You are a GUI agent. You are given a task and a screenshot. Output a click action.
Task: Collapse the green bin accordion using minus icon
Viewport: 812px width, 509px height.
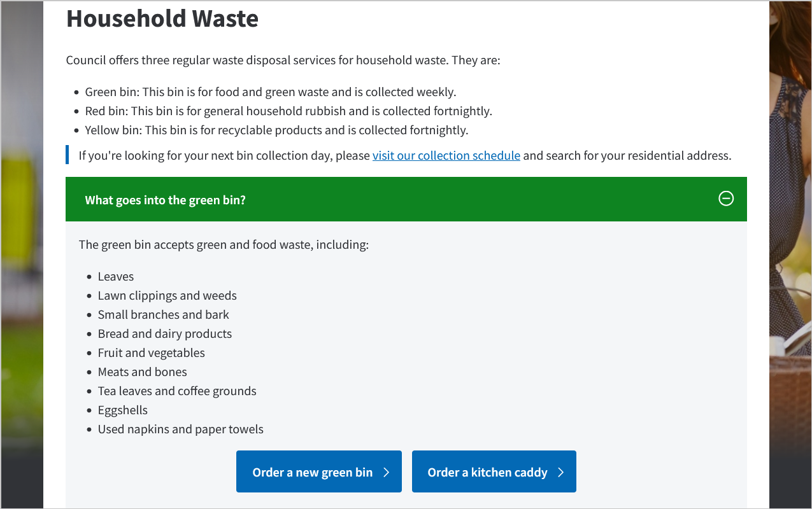pyautogui.click(x=726, y=199)
